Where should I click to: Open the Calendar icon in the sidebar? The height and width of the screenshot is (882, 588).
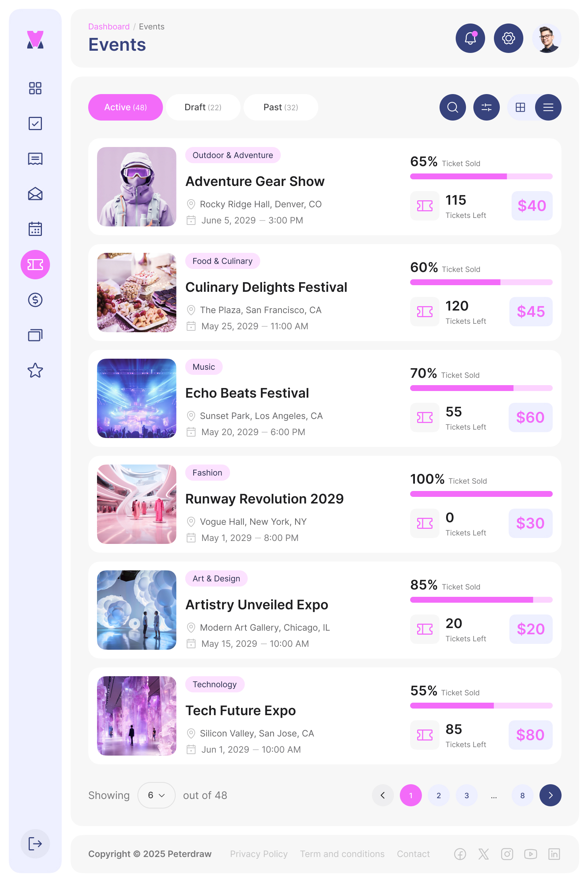[x=35, y=229]
